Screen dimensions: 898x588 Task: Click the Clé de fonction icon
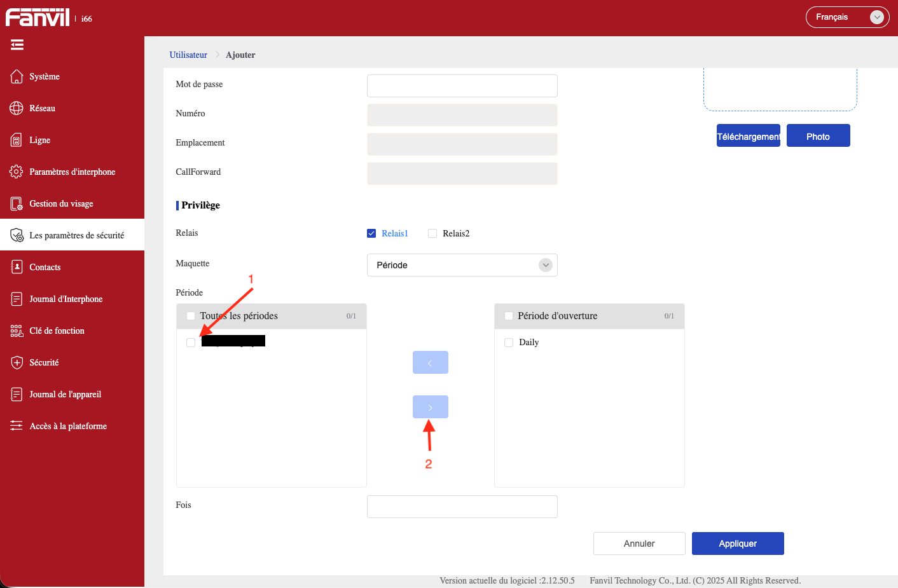pyautogui.click(x=17, y=331)
